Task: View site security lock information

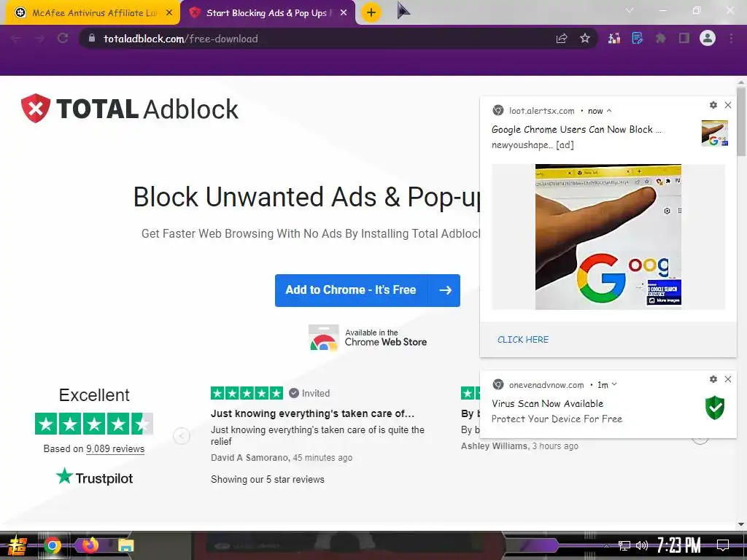Action: [x=92, y=39]
